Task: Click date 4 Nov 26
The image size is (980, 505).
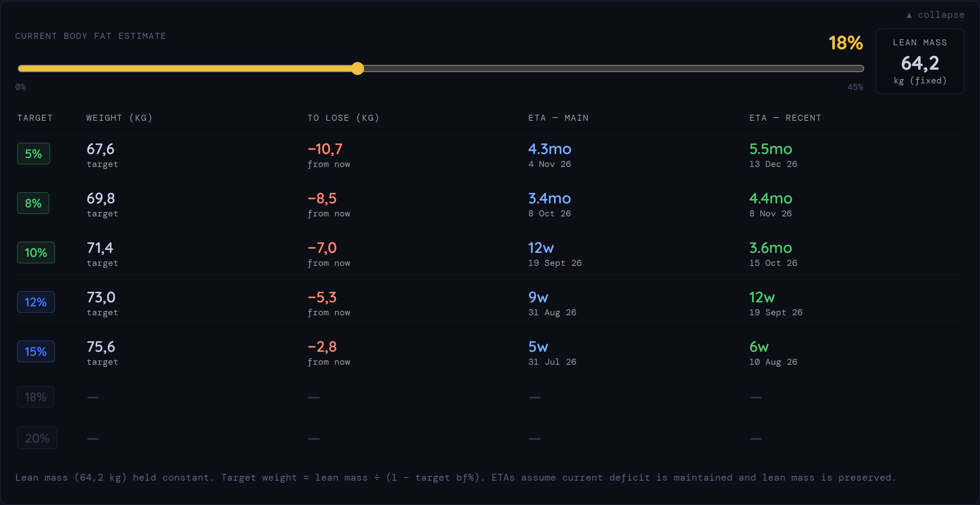Action: tap(550, 164)
